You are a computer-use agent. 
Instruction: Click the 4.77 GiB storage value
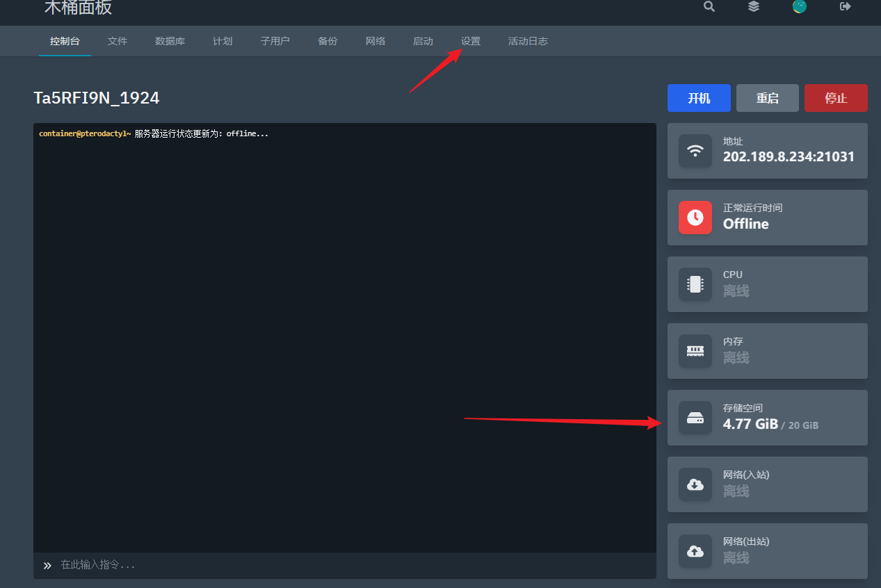click(750, 424)
